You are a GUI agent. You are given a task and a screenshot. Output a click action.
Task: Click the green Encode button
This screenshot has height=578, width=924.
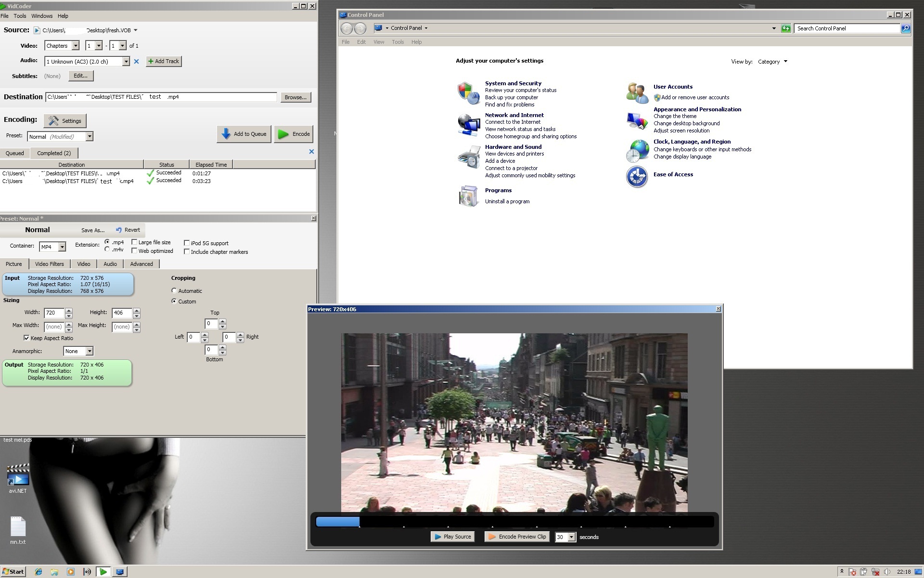point(294,134)
